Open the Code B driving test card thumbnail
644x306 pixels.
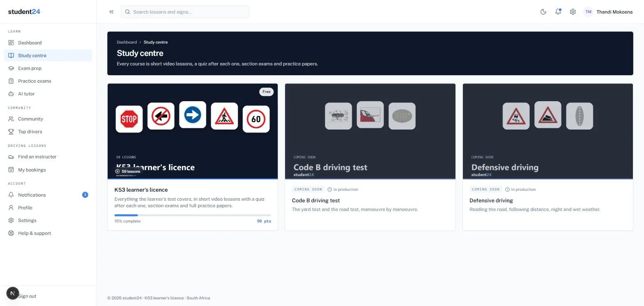[370, 132]
